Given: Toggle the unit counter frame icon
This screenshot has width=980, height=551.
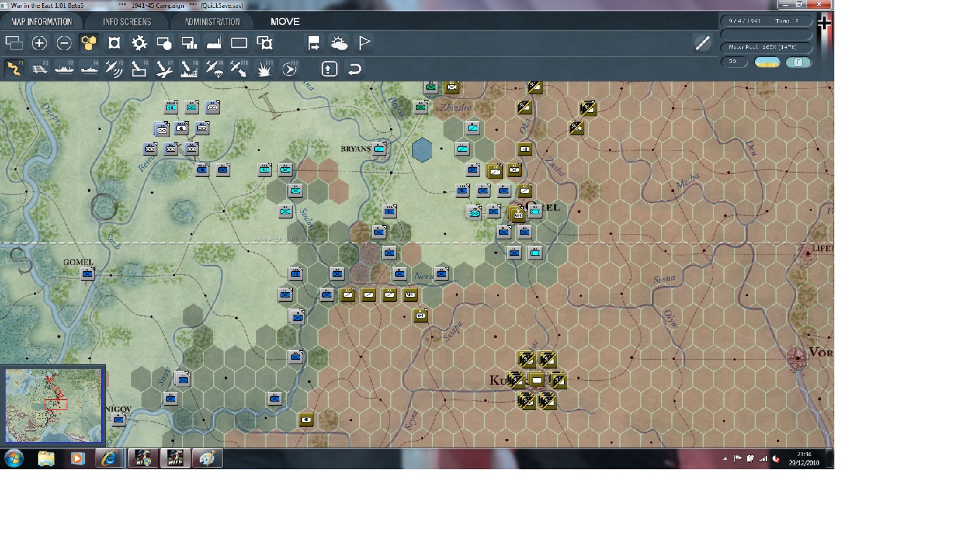Looking at the screenshot, I should [114, 43].
